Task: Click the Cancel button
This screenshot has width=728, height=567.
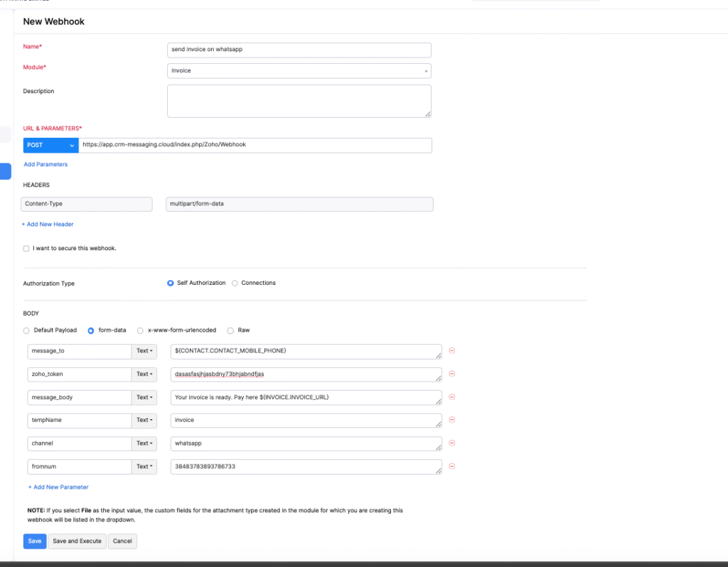Action: pyautogui.click(x=122, y=541)
